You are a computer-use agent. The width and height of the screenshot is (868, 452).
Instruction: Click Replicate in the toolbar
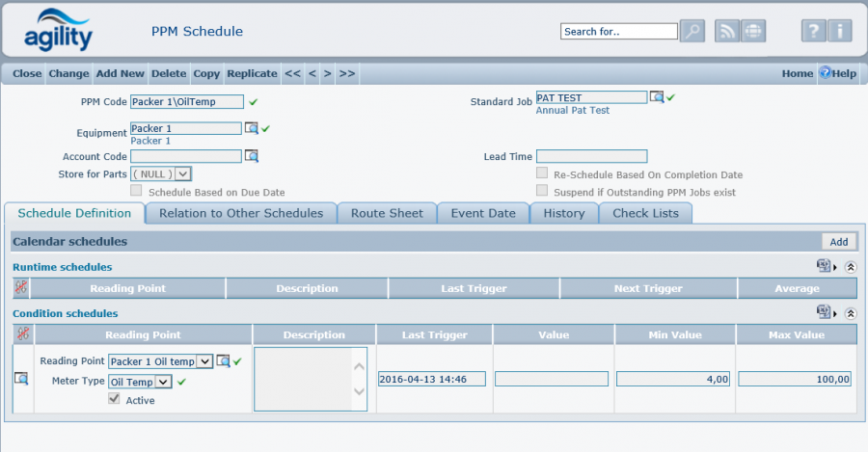point(252,73)
